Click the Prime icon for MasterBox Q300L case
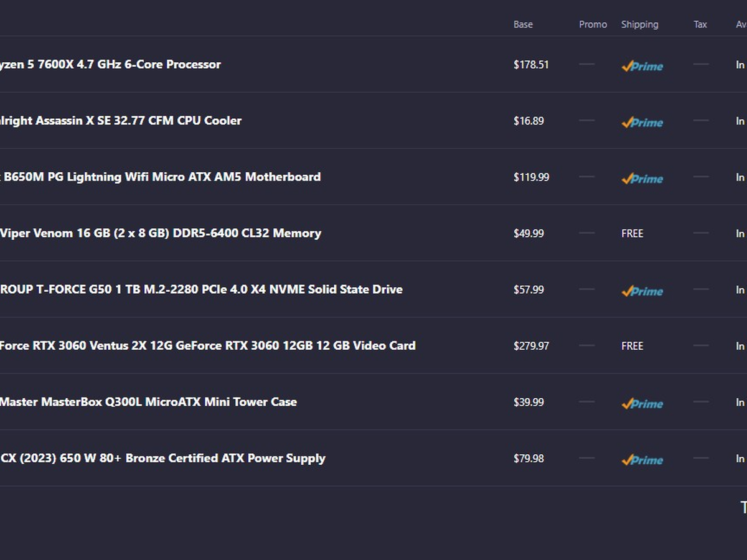 tap(642, 403)
